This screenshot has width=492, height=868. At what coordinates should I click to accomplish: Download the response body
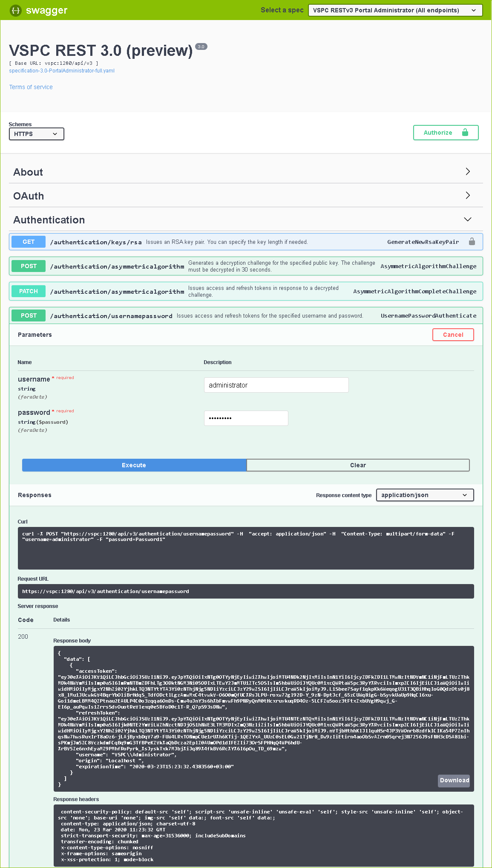point(454,780)
